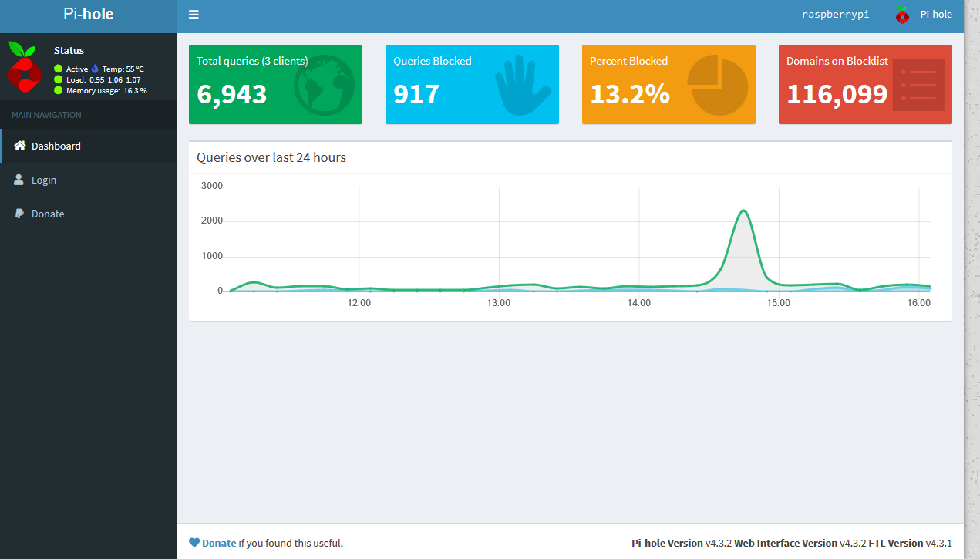Click the Donate link in the footer

(219, 543)
